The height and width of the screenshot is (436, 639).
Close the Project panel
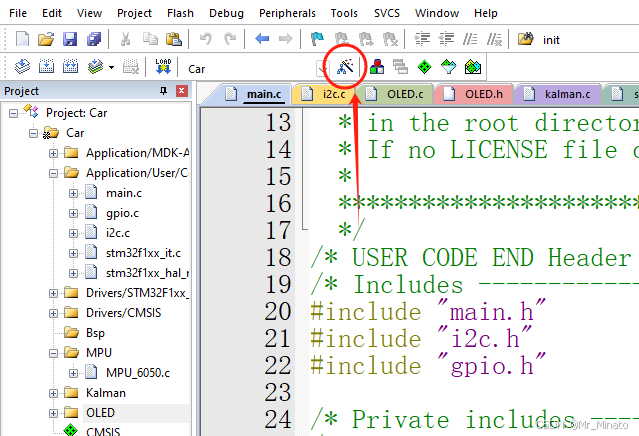tap(182, 90)
